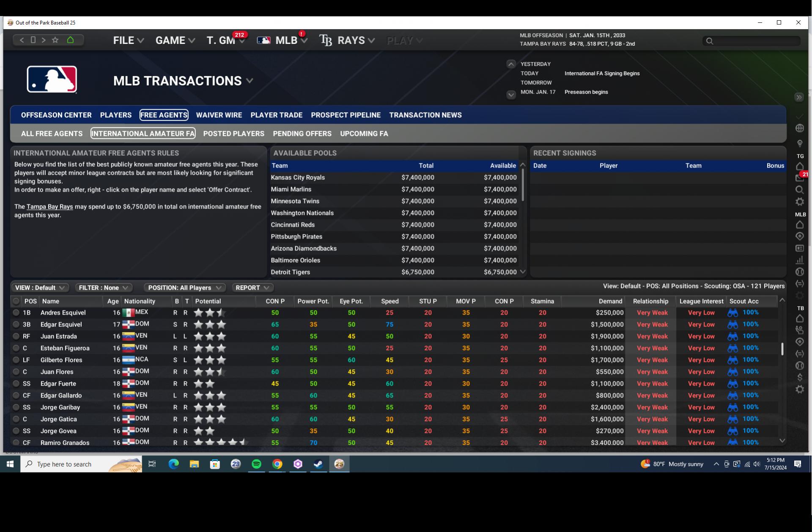Switch to the WAIVER WIRE tab
The width and height of the screenshot is (812, 532).
point(219,115)
